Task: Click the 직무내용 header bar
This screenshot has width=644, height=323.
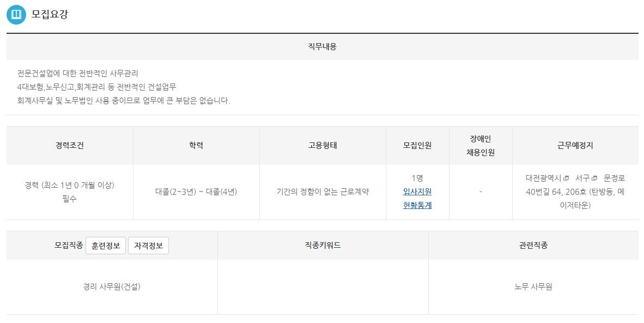Action: [322, 47]
